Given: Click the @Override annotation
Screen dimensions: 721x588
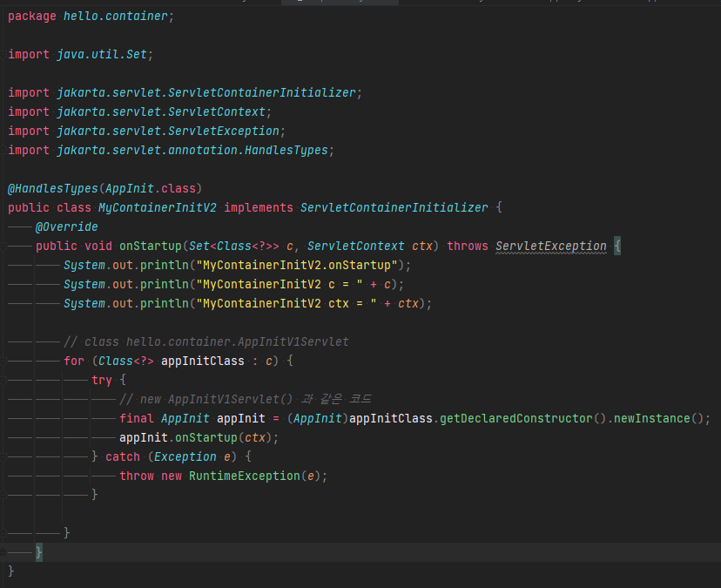Looking at the screenshot, I should pos(67,226).
